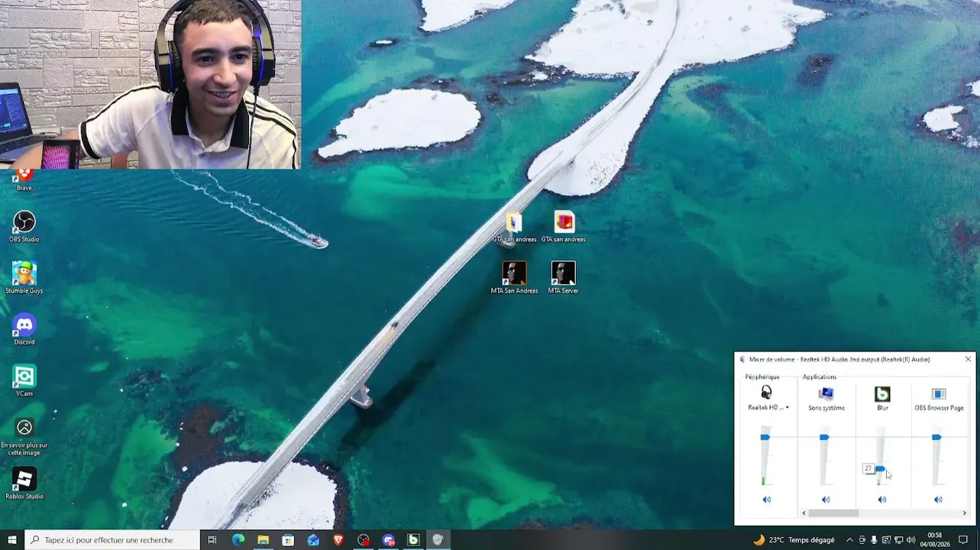Mute the Realtek HD device
This screenshot has width=980, height=550.
[767, 500]
